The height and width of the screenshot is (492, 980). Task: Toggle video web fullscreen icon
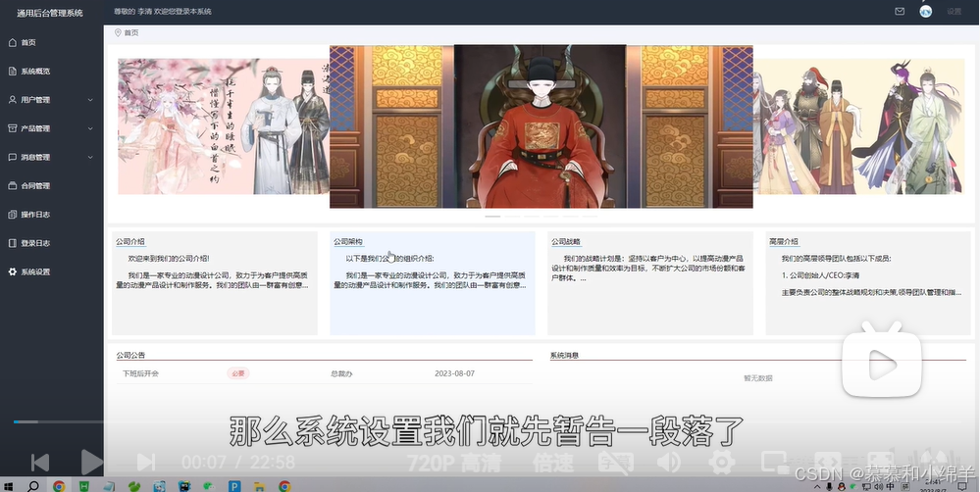click(x=828, y=463)
